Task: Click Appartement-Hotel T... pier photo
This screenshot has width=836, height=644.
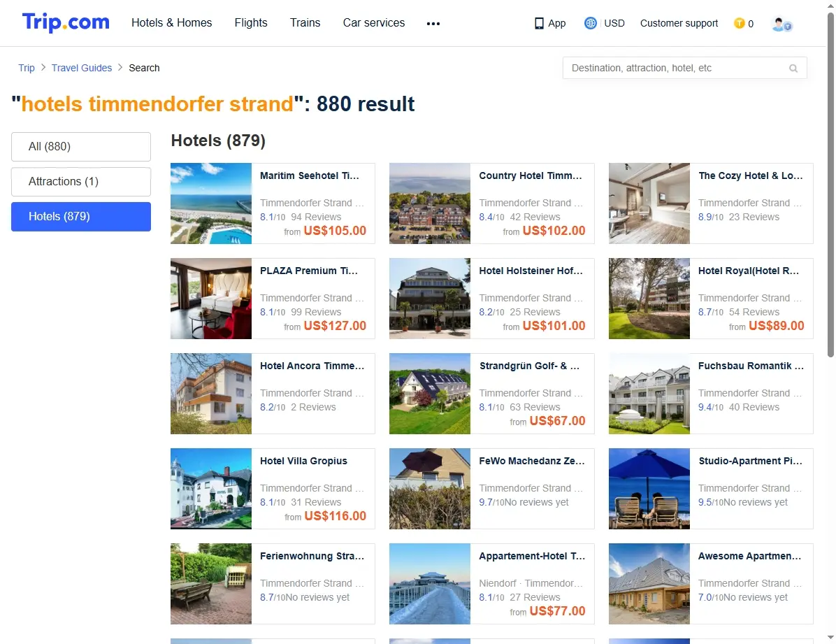Action: click(x=430, y=584)
